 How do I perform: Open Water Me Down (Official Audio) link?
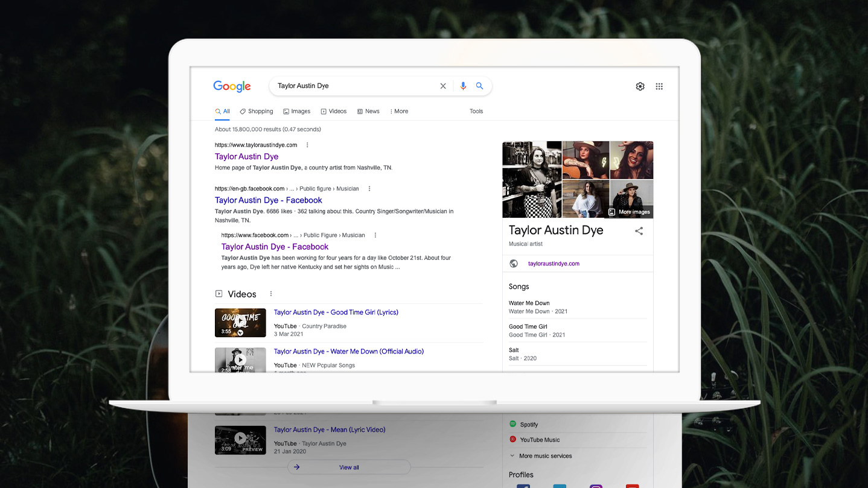pos(349,352)
